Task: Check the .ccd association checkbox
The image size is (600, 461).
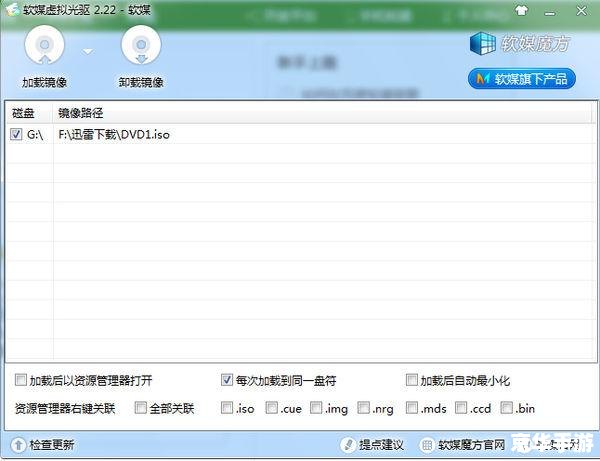Action: tap(461, 408)
